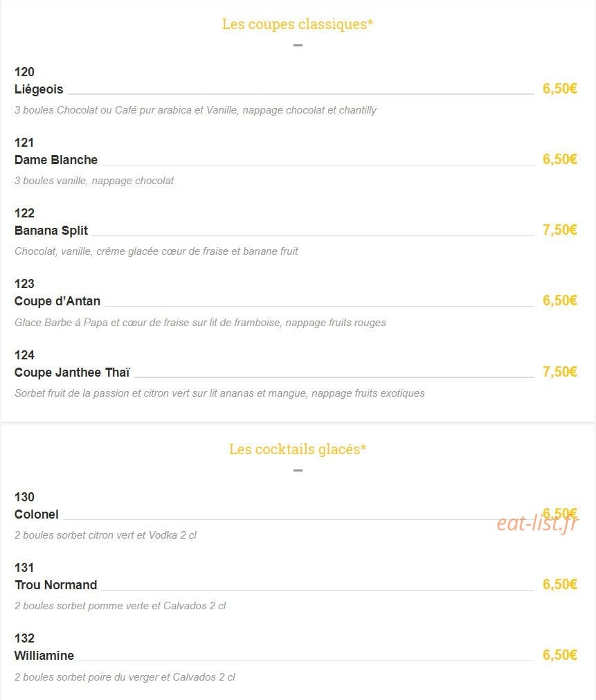Image resolution: width=596 pixels, height=700 pixels.
Task: Select Coupe Janthee Thaï item
Action: point(72,373)
